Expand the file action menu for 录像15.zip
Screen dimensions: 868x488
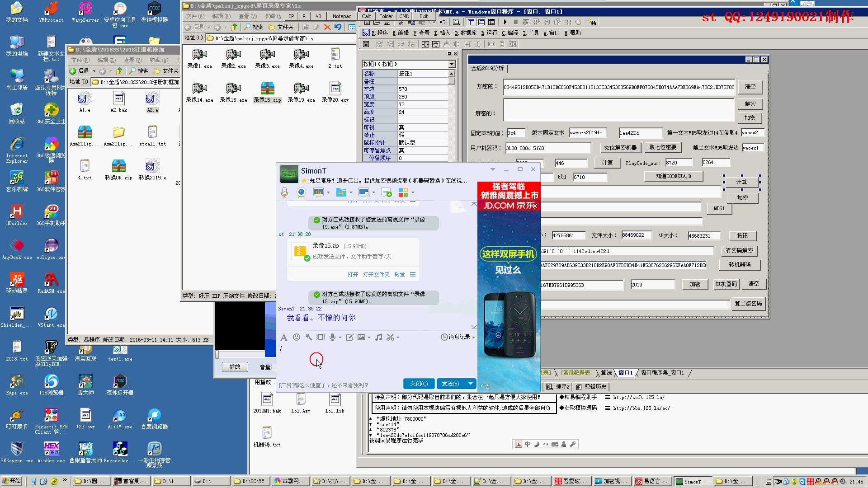[413, 275]
